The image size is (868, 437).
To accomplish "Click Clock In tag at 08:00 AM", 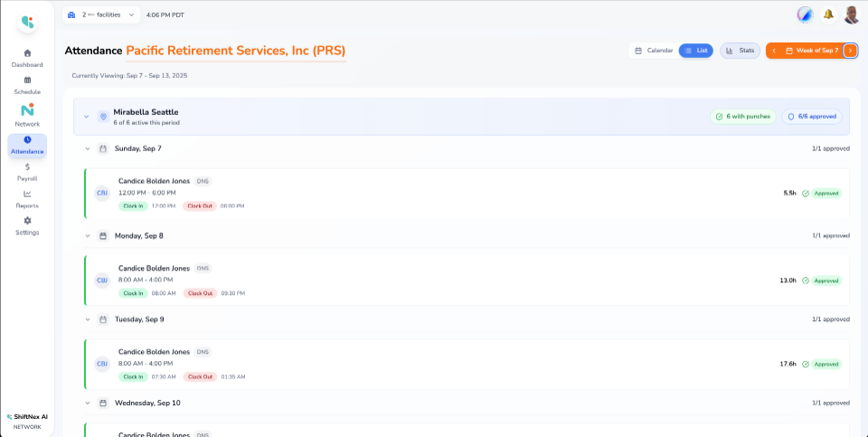I will [x=133, y=293].
